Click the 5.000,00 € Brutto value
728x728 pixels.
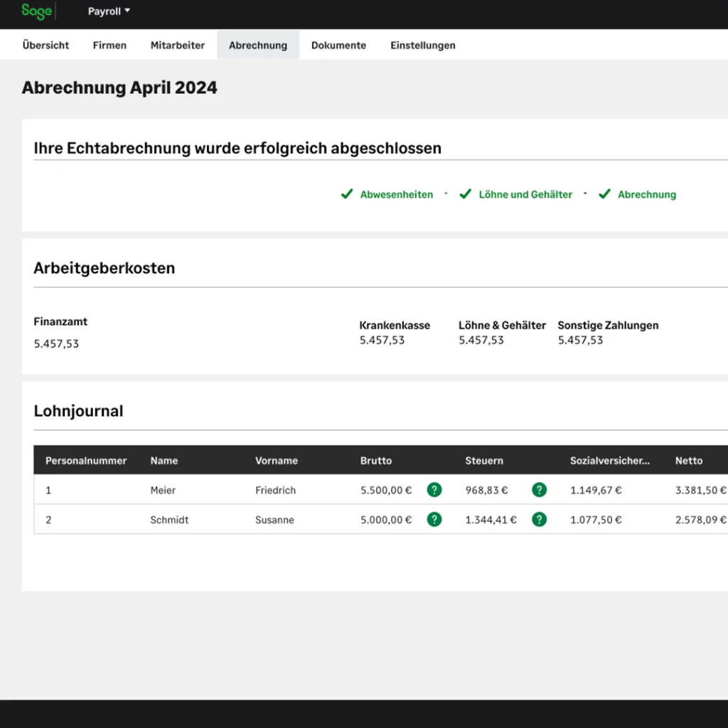click(386, 520)
